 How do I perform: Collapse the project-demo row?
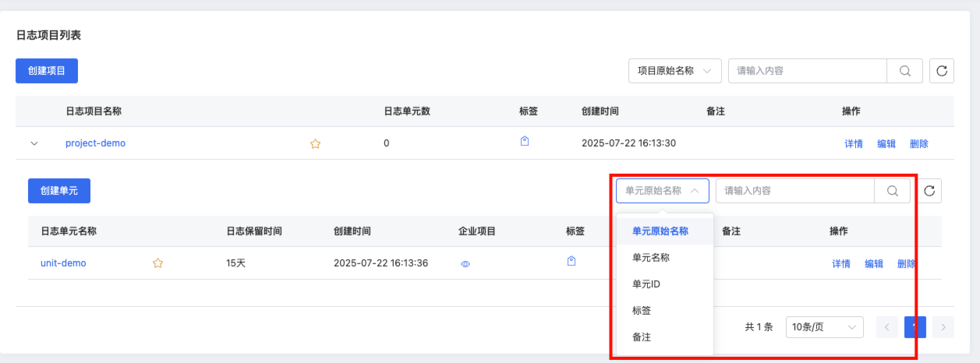coord(34,143)
